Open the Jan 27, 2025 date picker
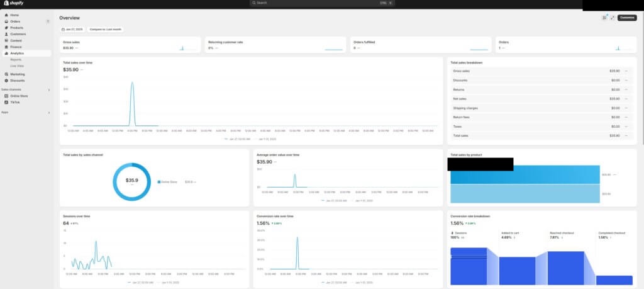Image resolution: width=644 pixels, height=289 pixels. click(x=73, y=30)
